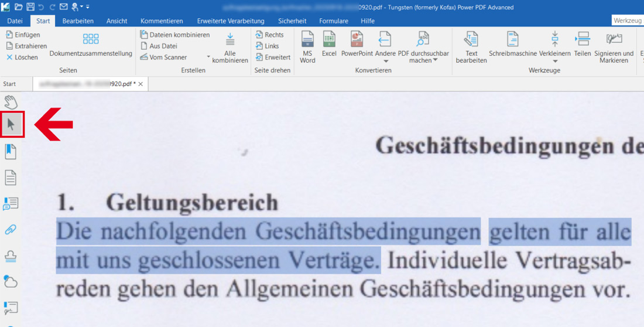This screenshot has height=327, width=644.
Task: Click the Dateien kombinieren button
Action: pos(175,35)
